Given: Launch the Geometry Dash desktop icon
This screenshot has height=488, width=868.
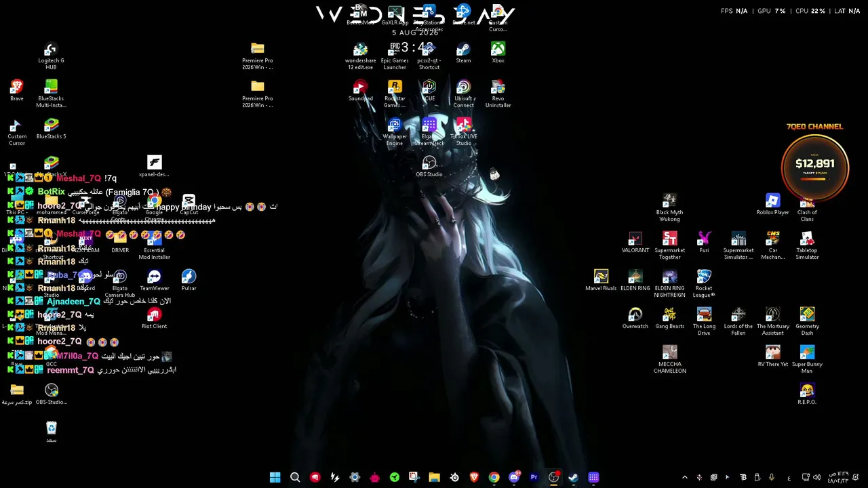Looking at the screenshot, I should point(807,321).
